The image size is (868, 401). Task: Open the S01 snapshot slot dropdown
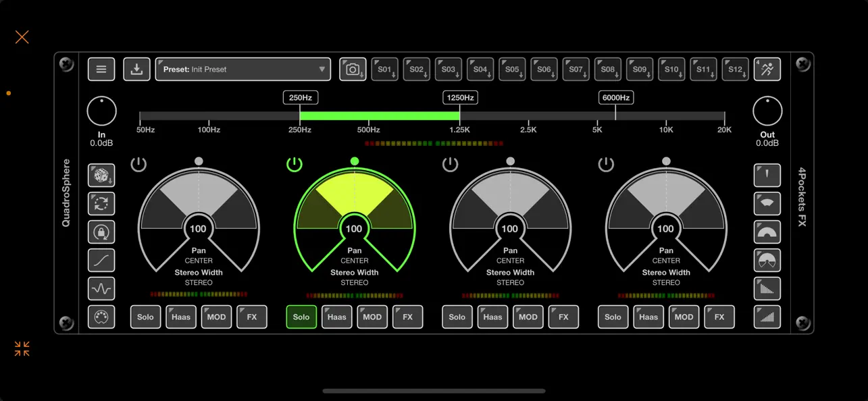coord(384,69)
